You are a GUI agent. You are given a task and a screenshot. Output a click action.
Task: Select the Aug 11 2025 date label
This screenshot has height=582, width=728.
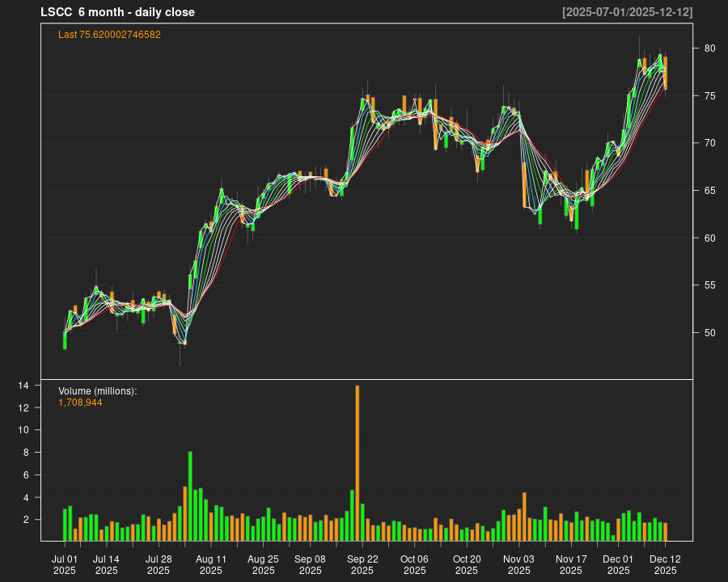click(211, 564)
